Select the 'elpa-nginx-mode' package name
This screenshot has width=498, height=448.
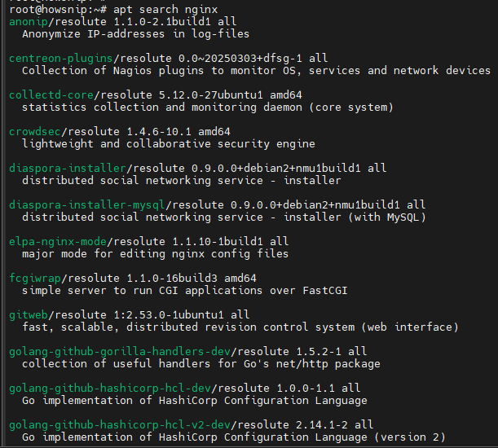click(x=58, y=242)
